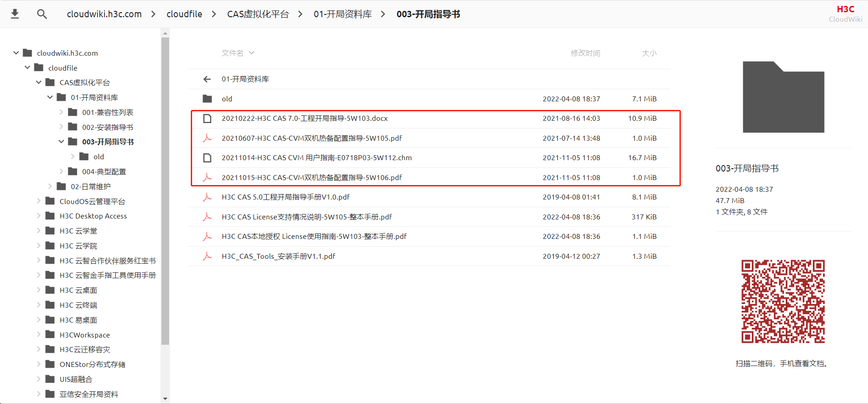The height and width of the screenshot is (404, 868).
Task: Click folder icon beside CAS虚拟化平台 in tree
Action: (50, 82)
